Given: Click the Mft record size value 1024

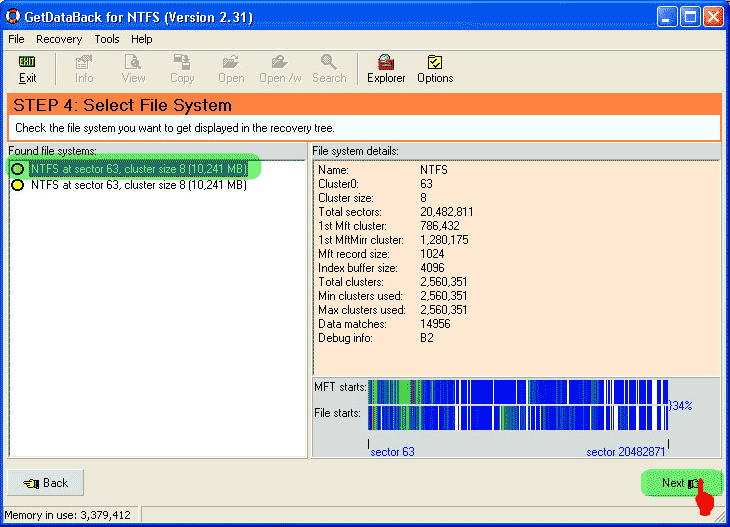Looking at the screenshot, I should [432, 254].
